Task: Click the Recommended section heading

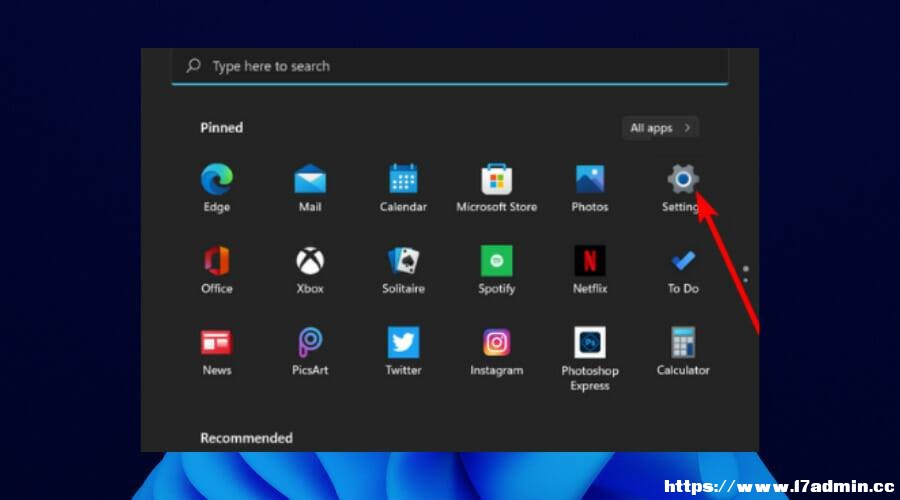Action: point(246,438)
